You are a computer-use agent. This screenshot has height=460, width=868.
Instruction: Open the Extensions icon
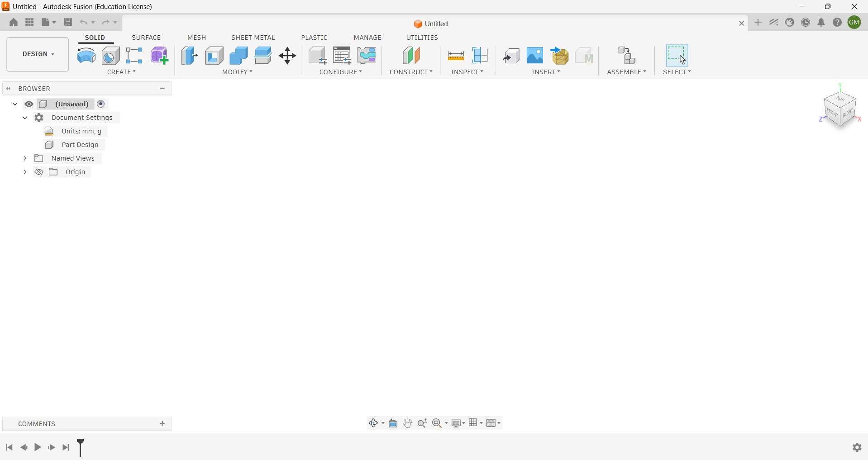click(x=790, y=22)
